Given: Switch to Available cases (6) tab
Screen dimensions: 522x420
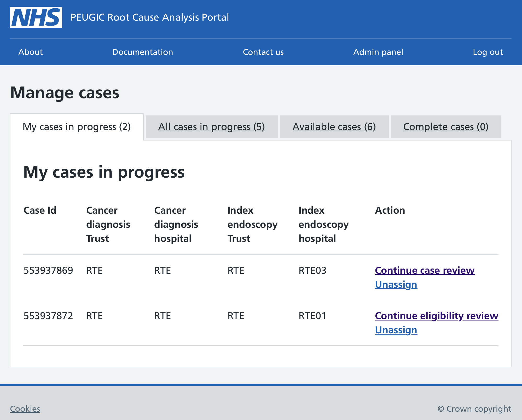Looking at the screenshot, I should [334, 127].
